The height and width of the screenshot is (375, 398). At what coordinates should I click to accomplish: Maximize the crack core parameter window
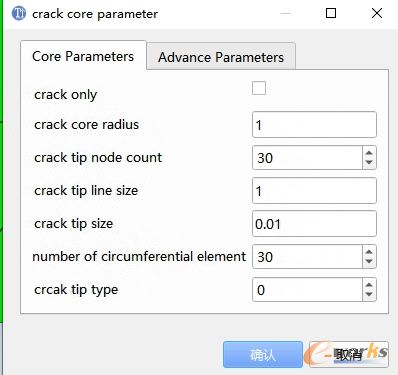pyautogui.click(x=331, y=13)
